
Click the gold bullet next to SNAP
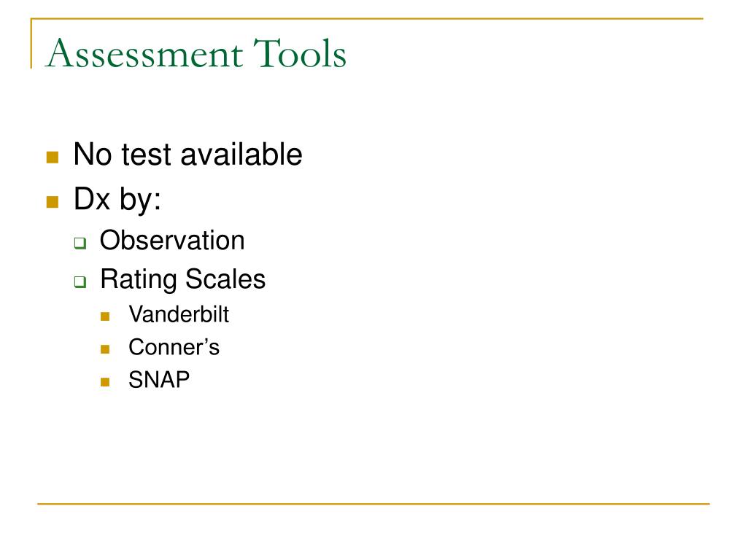point(105,382)
